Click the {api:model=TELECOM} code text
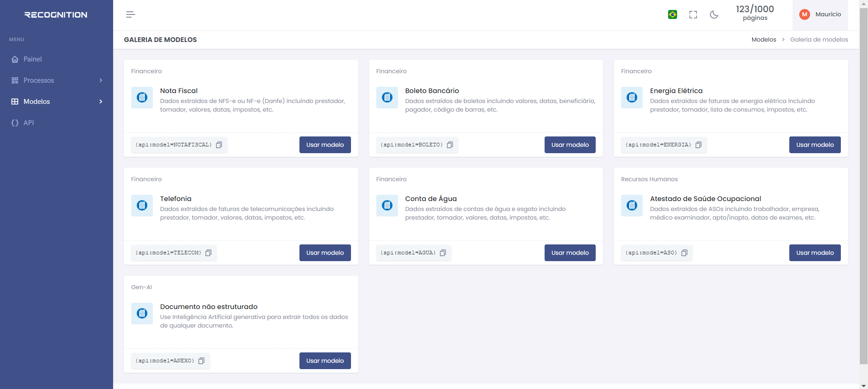The height and width of the screenshot is (389, 868). (x=168, y=253)
